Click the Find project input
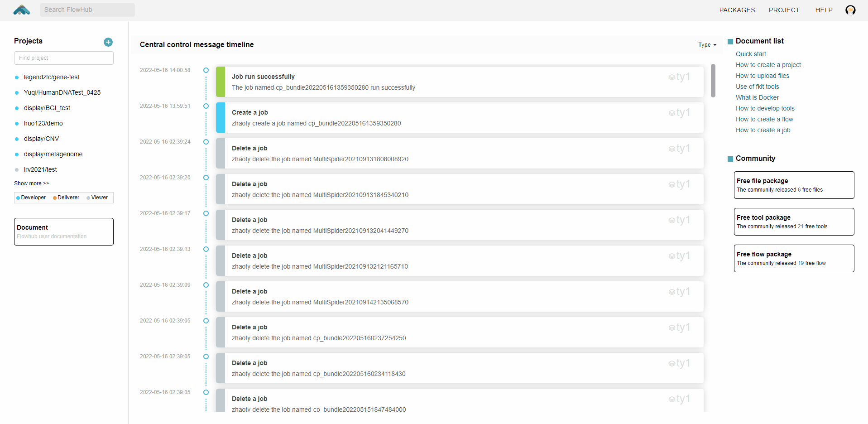This screenshot has width=868, height=424. [x=64, y=58]
